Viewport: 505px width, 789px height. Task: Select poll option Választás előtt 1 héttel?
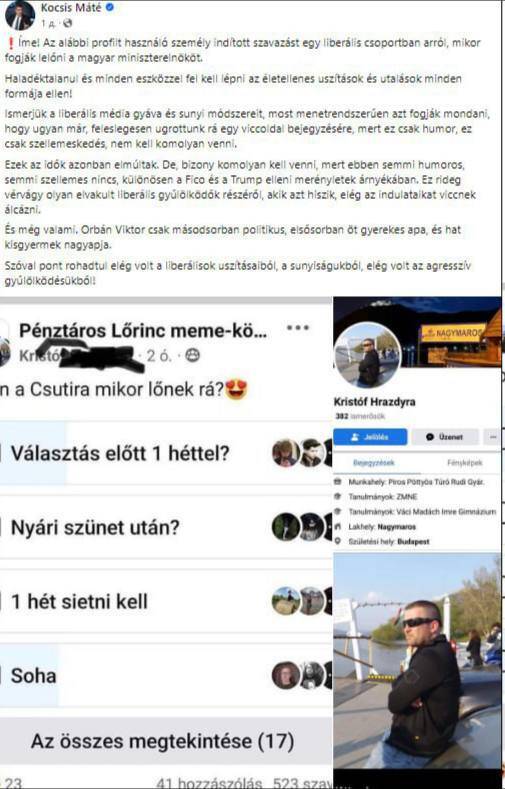(x=166, y=453)
